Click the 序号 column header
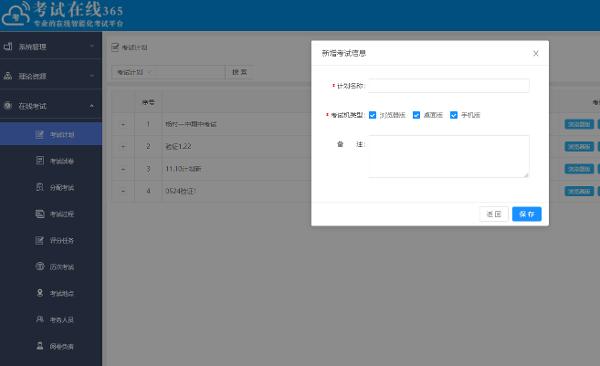600x366 pixels. [x=148, y=102]
